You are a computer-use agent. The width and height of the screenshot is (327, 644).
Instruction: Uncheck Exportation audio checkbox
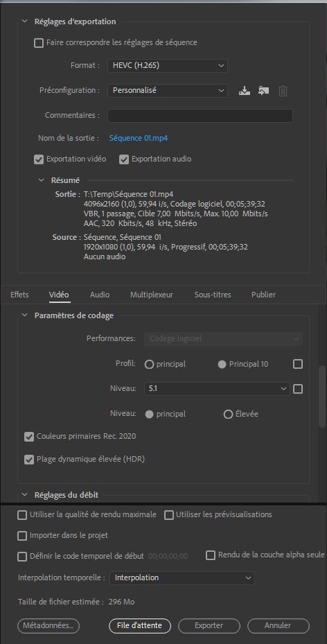[x=124, y=159]
